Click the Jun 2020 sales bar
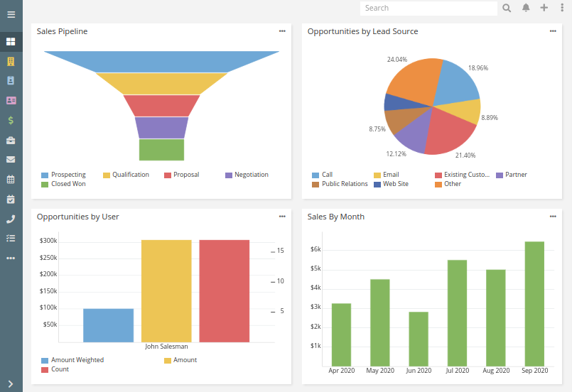Image resolution: width=572 pixels, height=392 pixels. (x=419, y=339)
